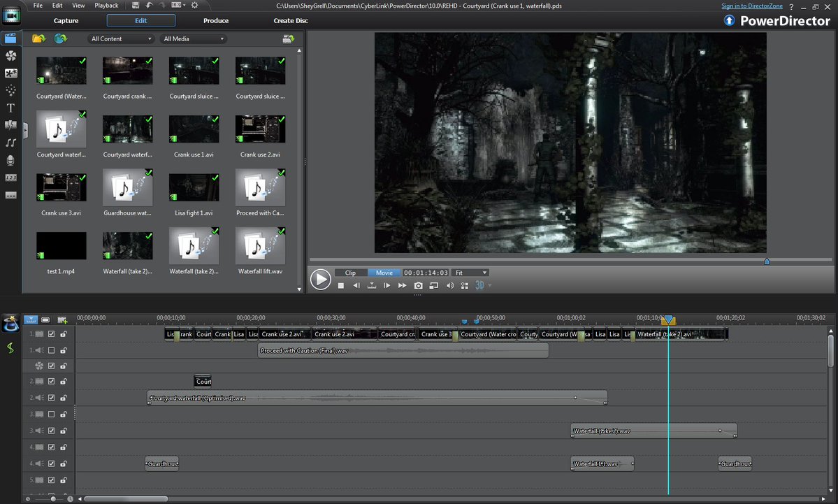
Task: Open the PiP Objects Room icon
Action: point(10,73)
